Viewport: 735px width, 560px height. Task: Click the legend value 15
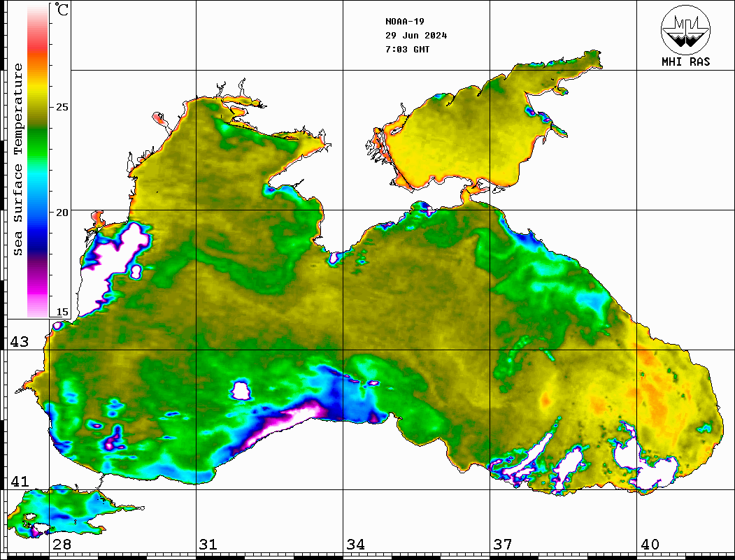pyautogui.click(x=62, y=312)
